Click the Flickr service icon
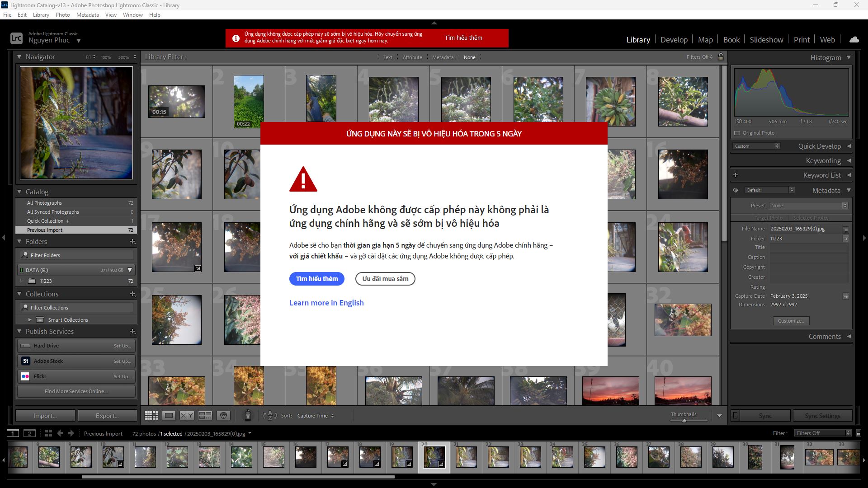 tap(26, 376)
